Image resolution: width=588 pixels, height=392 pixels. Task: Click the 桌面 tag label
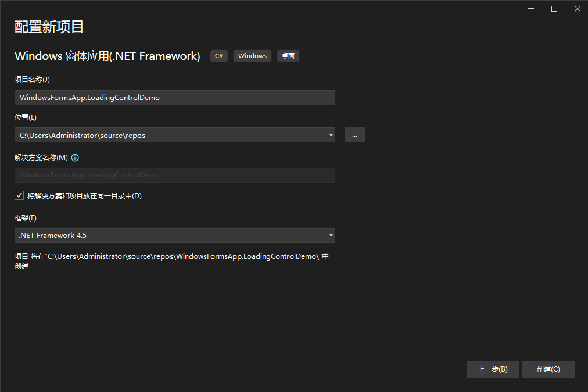click(x=288, y=56)
